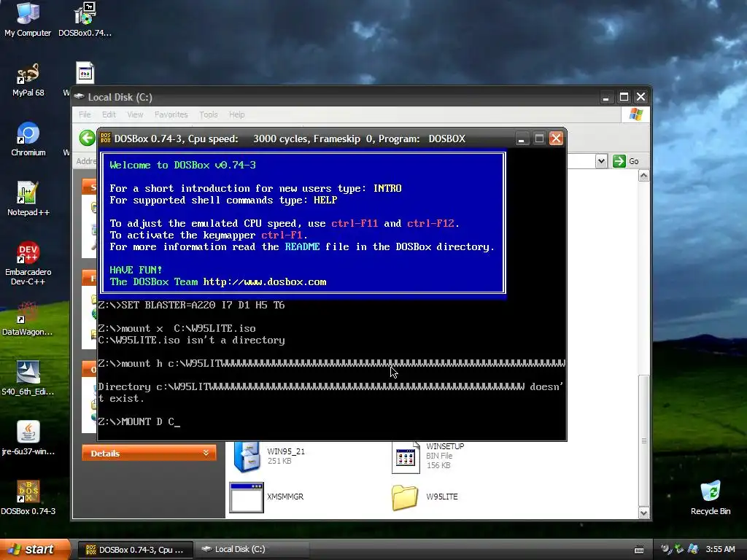Close the DOSBox window
This screenshot has width=747, height=560.
556,139
